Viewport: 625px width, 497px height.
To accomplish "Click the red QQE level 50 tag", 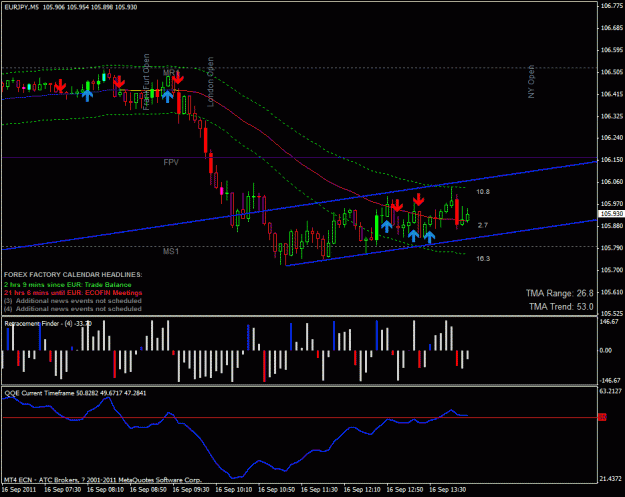I will pos(602,417).
